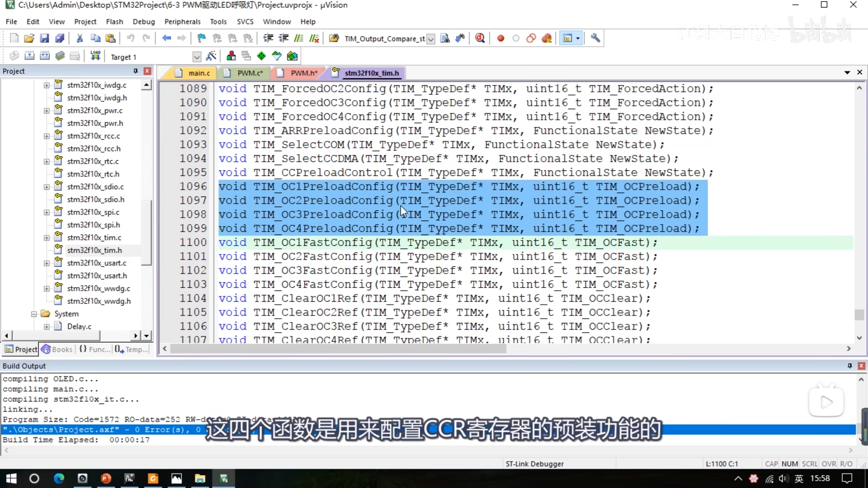Click the editor horizontal scrollbar
Viewport: 868px width, 488px height.
(338, 348)
